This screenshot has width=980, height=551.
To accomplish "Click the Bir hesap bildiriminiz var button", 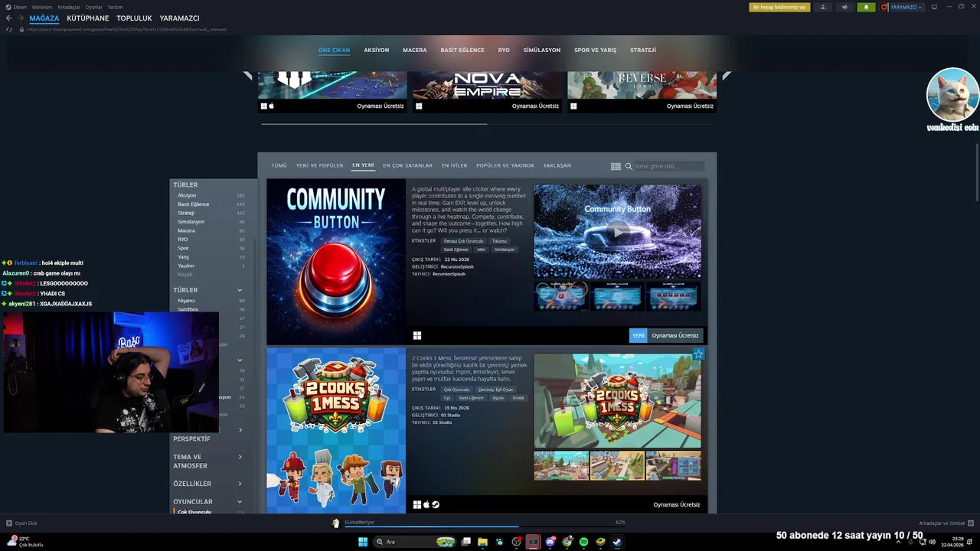I will [779, 7].
